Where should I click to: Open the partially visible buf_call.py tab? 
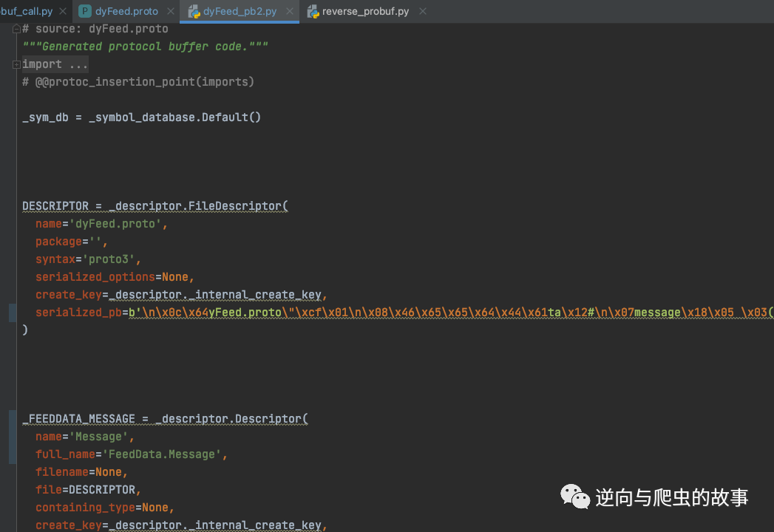(x=27, y=11)
